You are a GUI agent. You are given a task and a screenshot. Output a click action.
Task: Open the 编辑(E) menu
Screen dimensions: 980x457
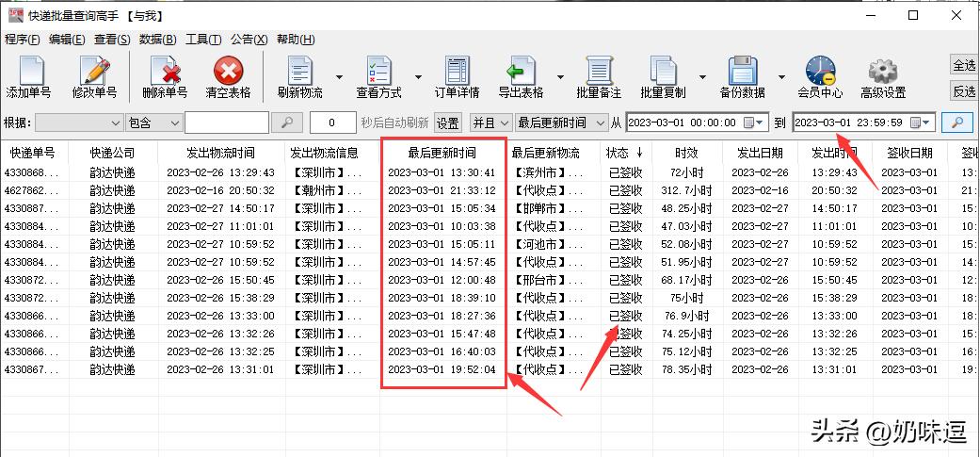pyautogui.click(x=67, y=40)
